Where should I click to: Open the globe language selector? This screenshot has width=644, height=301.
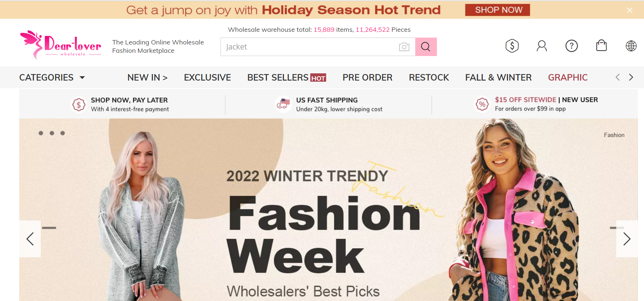tap(631, 46)
